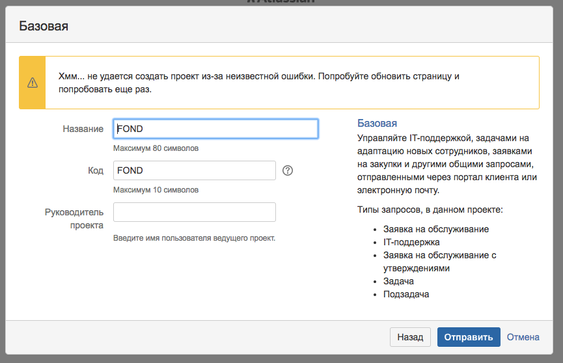Click the Подзадача list item
This screenshot has height=363, width=563.
[x=406, y=294]
